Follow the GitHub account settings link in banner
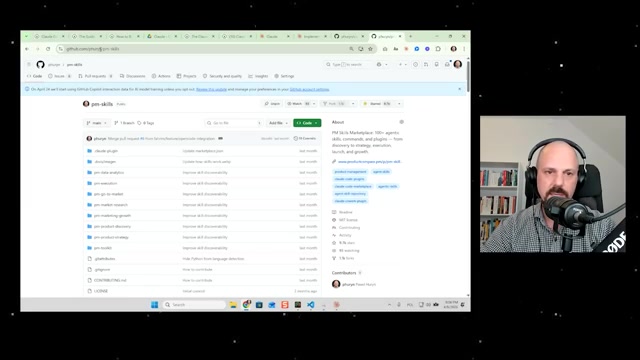This screenshot has width=640, height=360. 309,89
